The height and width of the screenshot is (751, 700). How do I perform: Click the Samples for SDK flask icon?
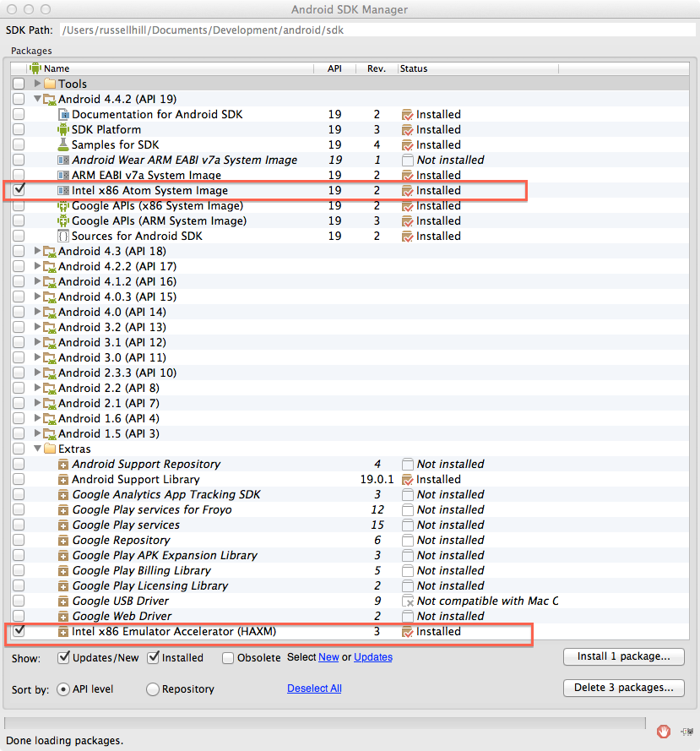click(63, 144)
